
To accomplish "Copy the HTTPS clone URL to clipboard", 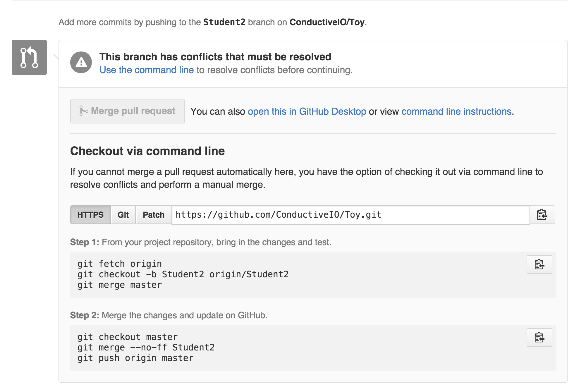I will [542, 215].
